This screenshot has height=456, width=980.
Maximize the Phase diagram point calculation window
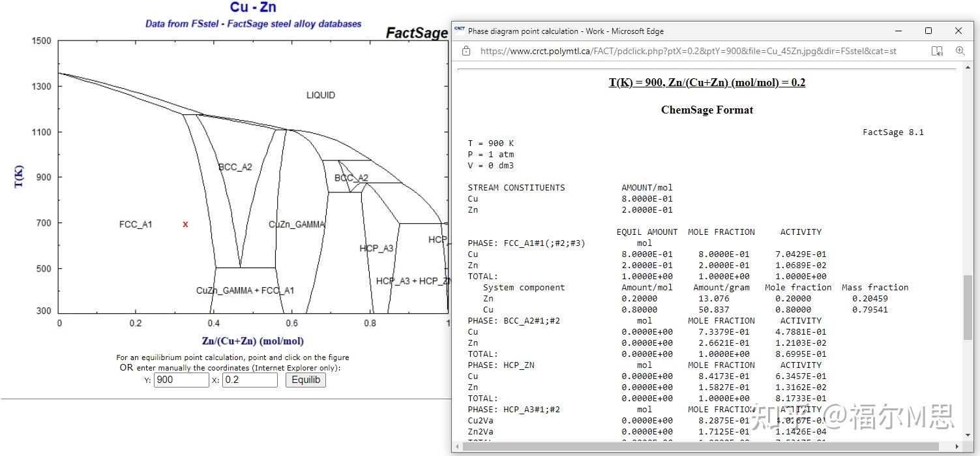(x=928, y=31)
